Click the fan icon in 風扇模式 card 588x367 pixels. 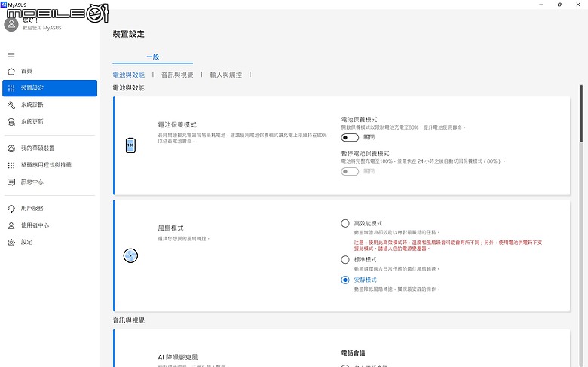(x=130, y=255)
